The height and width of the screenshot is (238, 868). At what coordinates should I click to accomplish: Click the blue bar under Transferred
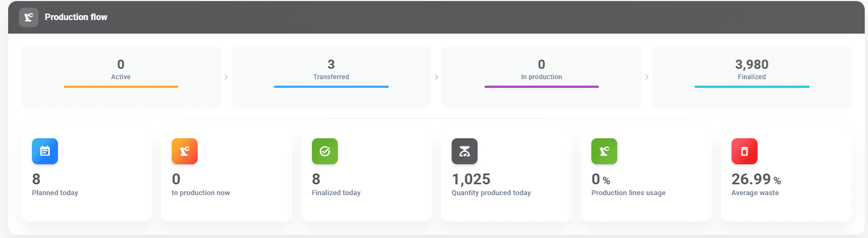tap(331, 87)
